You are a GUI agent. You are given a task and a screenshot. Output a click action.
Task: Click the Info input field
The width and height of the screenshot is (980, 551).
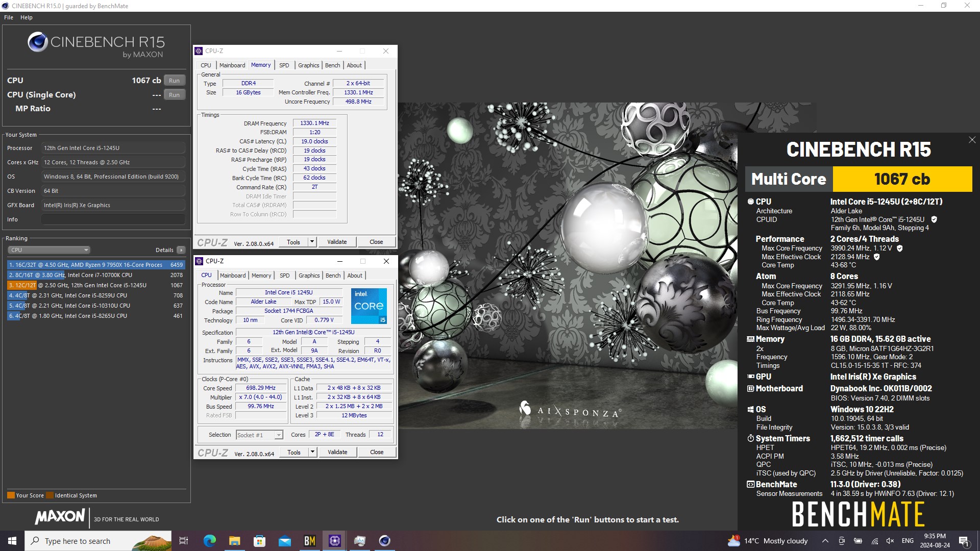click(113, 219)
